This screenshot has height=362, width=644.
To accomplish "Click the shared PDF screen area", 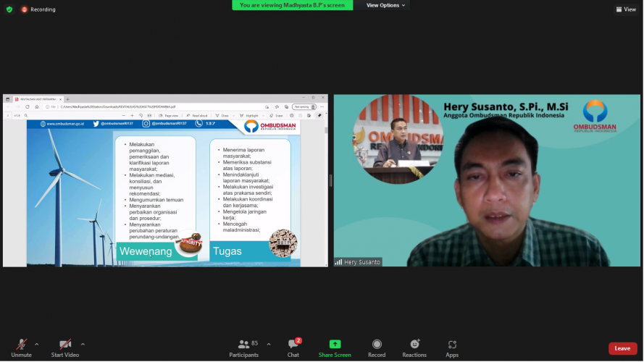I will [x=165, y=180].
